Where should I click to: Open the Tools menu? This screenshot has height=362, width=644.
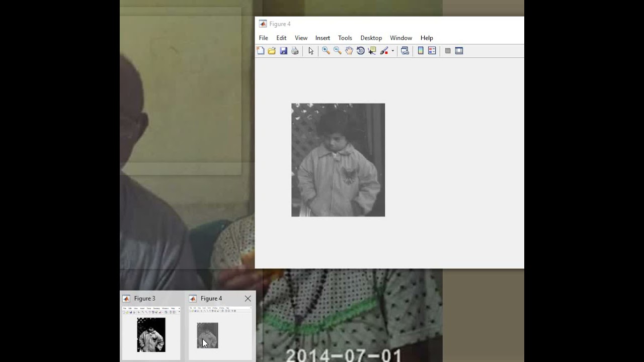345,38
